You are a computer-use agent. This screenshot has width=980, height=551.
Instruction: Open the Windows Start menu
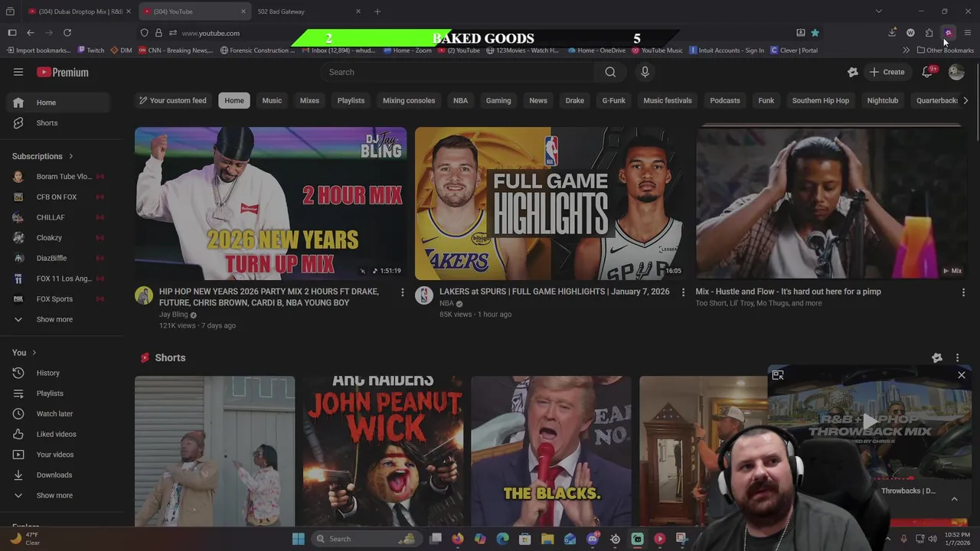tap(299, 539)
